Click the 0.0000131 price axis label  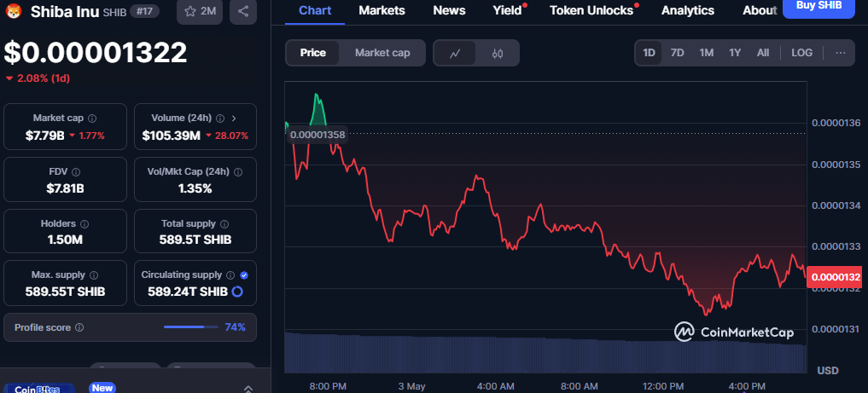point(836,329)
